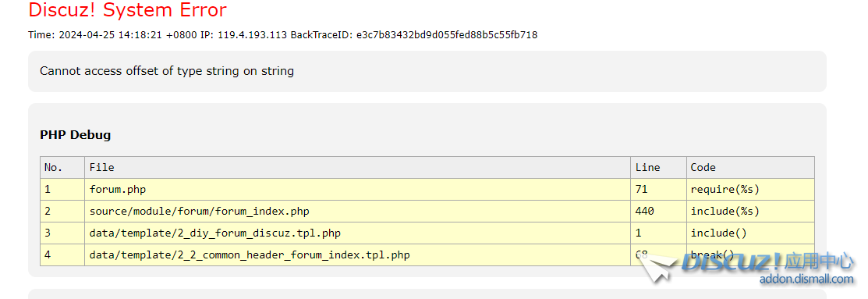Click line number 440 cell
This screenshot has width=868, height=299.
(x=658, y=211)
